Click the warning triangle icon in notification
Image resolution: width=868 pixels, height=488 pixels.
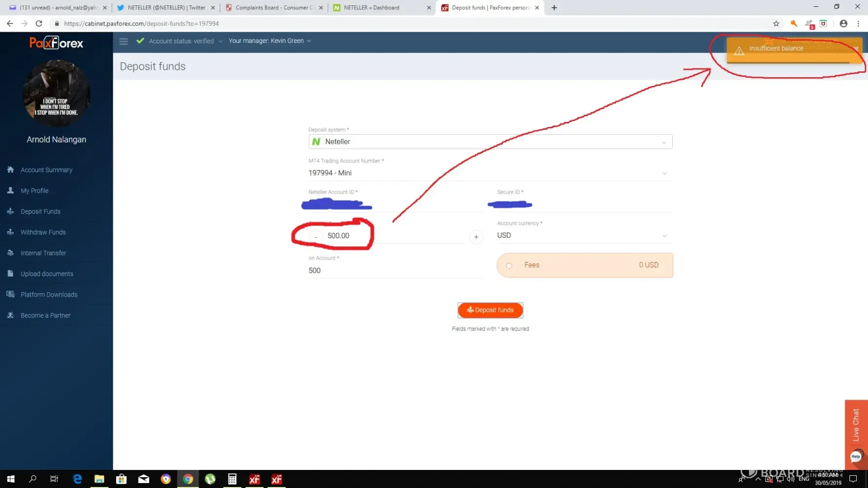click(739, 51)
